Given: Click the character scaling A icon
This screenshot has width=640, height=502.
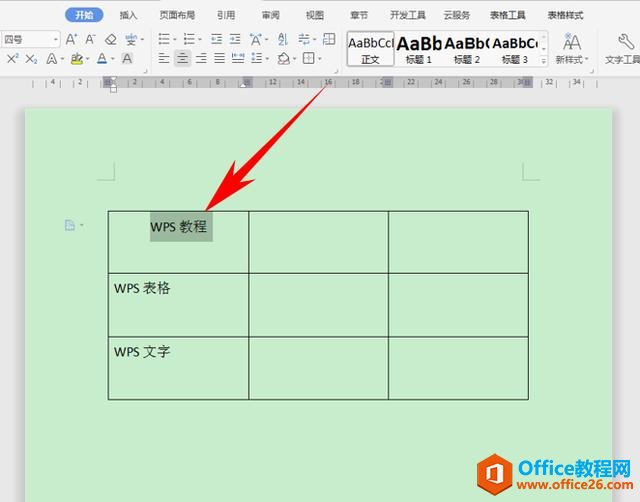Looking at the screenshot, I should tap(256, 39).
